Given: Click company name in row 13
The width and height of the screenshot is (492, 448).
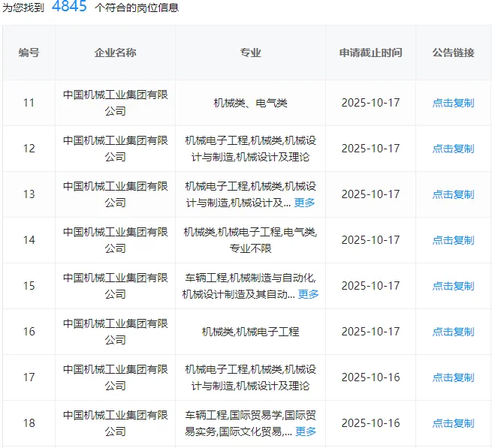Looking at the screenshot, I should click(116, 194).
